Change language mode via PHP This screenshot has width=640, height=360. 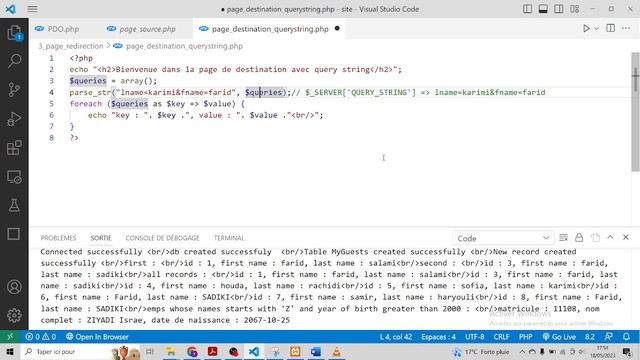point(526,337)
